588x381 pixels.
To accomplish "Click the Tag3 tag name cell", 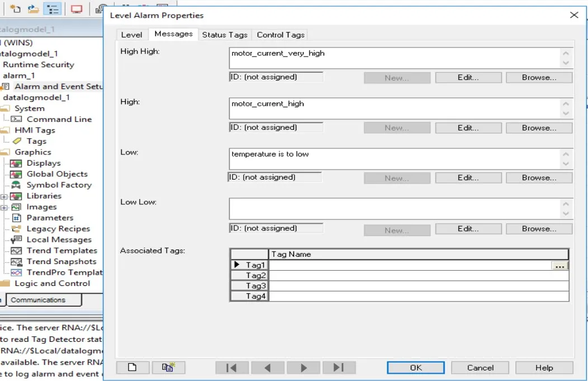I will (x=419, y=286).
